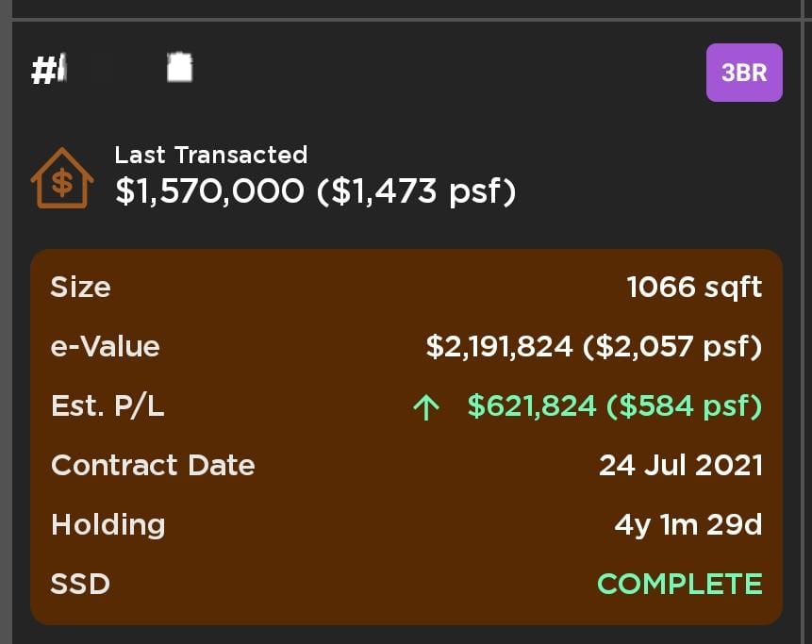Click the green up arrow icon
Viewport: 812px width, 644px height.
tap(427, 407)
